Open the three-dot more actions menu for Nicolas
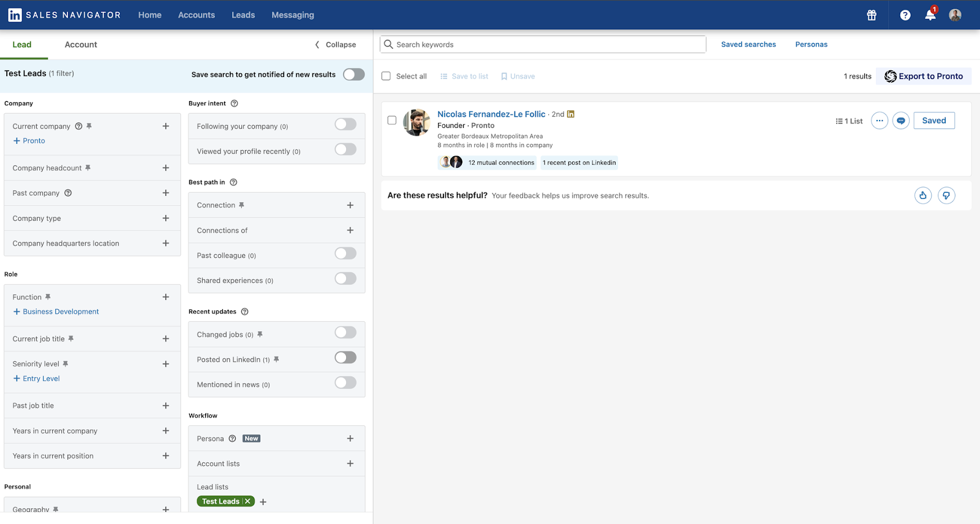The image size is (980, 524). coord(880,121)
